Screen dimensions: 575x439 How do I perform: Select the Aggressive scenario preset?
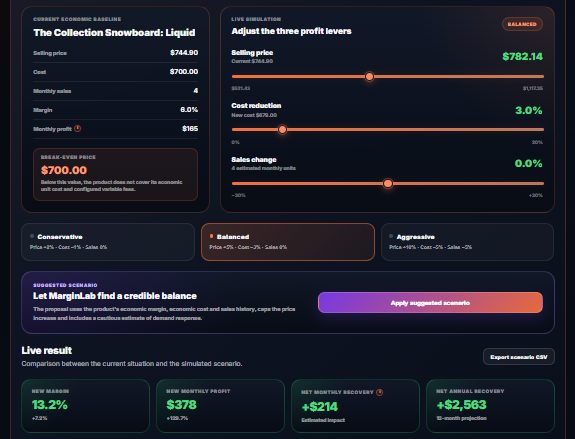tap(468, 242)
